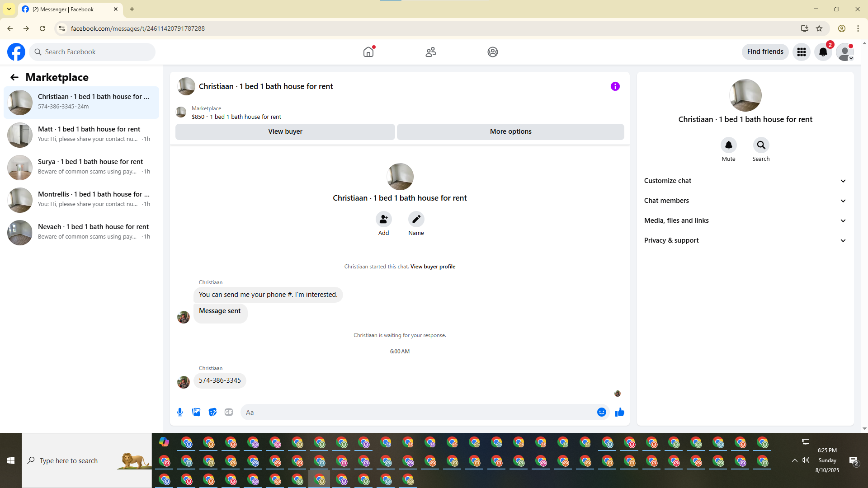Click the View buyer profile link
Screen dimensions: 868x488
(x=433, y=267)
